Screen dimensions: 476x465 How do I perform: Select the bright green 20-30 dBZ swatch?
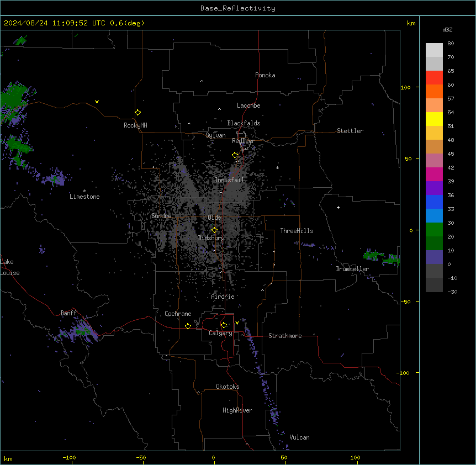(x=434, y=230)
